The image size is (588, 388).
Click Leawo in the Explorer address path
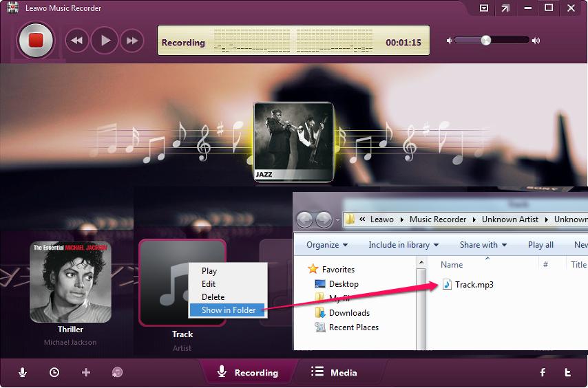tap(381, 219)
